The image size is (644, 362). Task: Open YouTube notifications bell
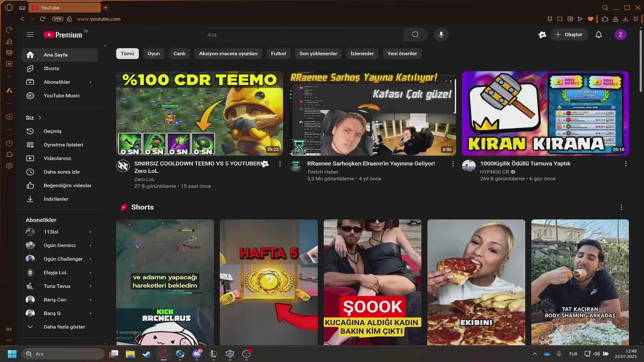click(599, 35)
